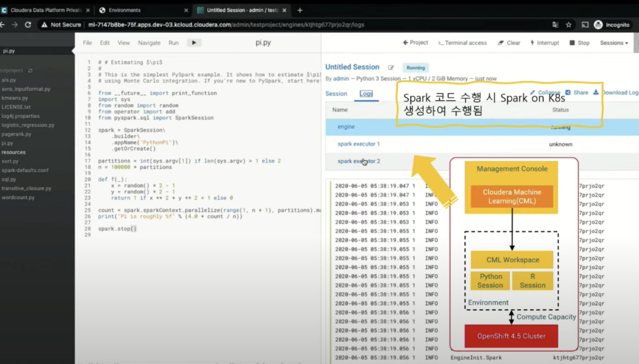Image resolution: width=639 pixels, height=364 pixels.
Task: Open the Navigate menu
Action: pyautogui.click(x=149, y=43)
